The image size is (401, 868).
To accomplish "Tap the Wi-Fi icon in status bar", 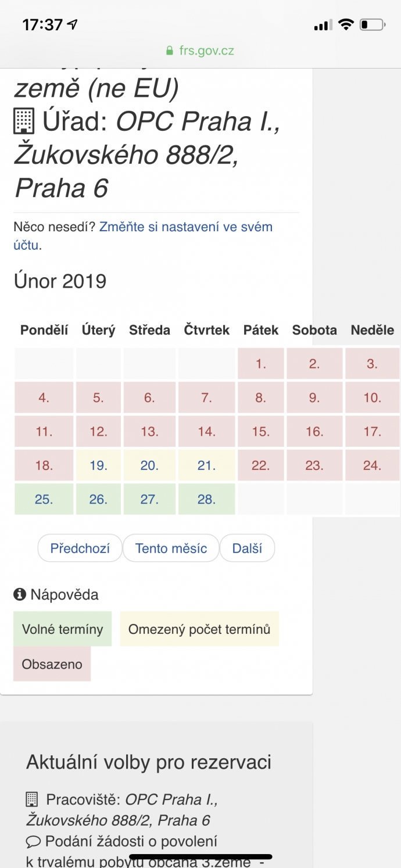I will (346, 24).
